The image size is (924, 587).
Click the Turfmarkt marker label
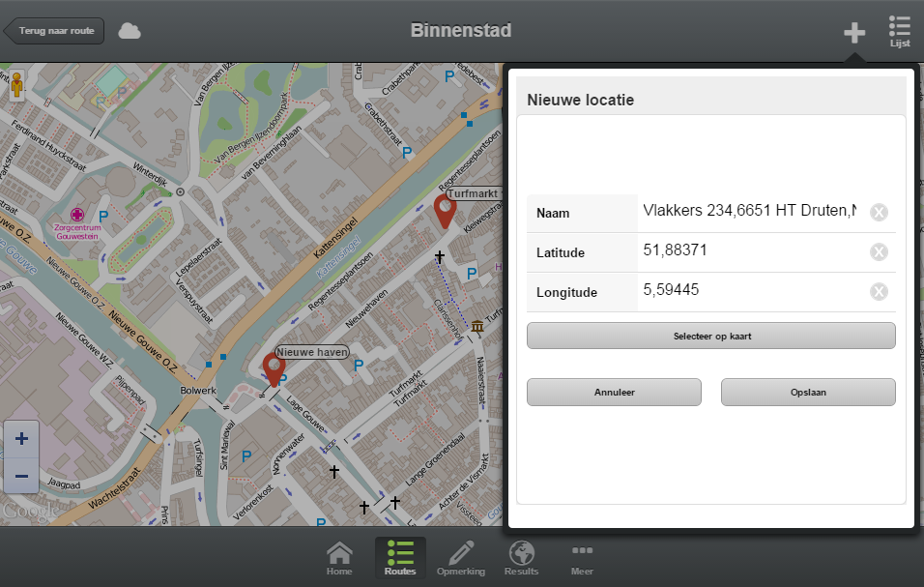(473, 193)
